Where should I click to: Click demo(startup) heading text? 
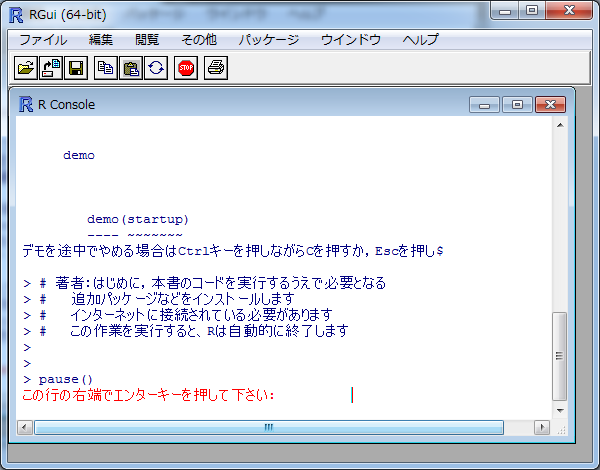pyautogui.click(x=138, y=219)
